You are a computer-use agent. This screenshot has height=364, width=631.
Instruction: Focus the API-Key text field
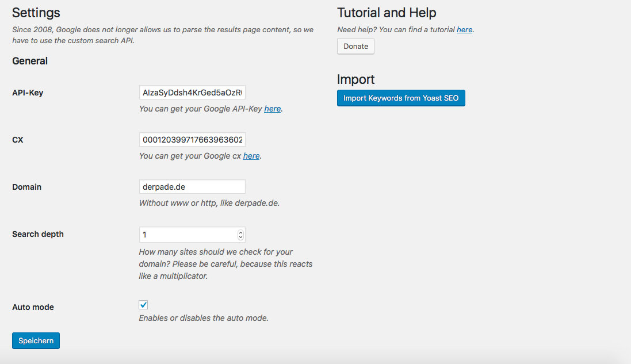click(192, 93)
